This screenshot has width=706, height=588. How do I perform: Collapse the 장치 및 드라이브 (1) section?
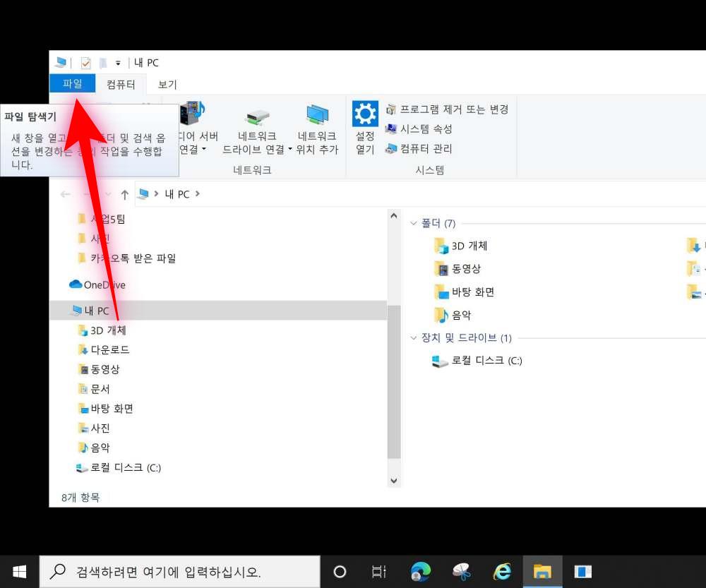click(x=413, y=337)
